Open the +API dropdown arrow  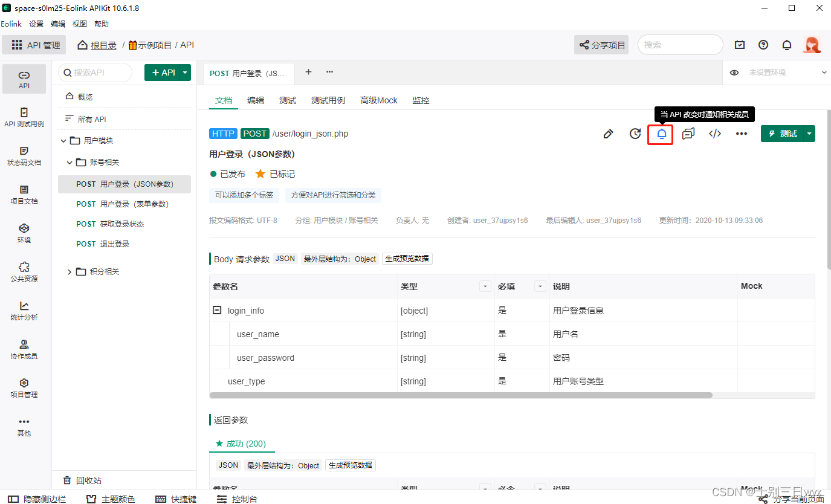[x=186, y=73]
